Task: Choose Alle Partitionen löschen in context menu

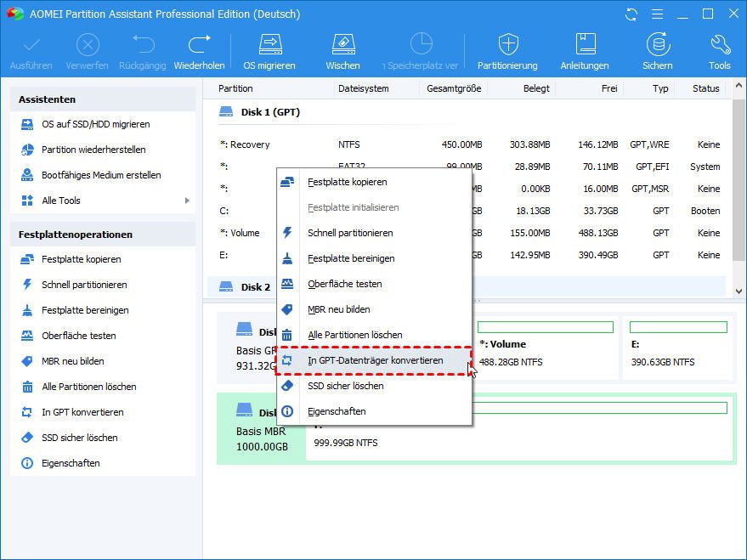Action: pos(375,336)
